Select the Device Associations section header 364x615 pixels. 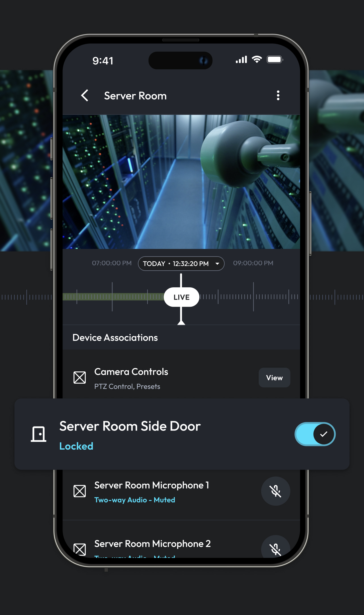click(115, 338)
